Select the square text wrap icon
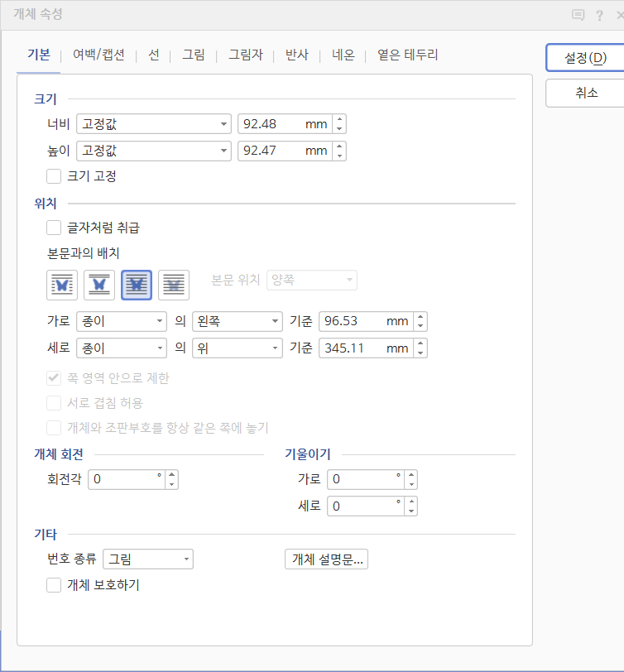The width and height of the screenshot is (624, 672). coord(62,285)
